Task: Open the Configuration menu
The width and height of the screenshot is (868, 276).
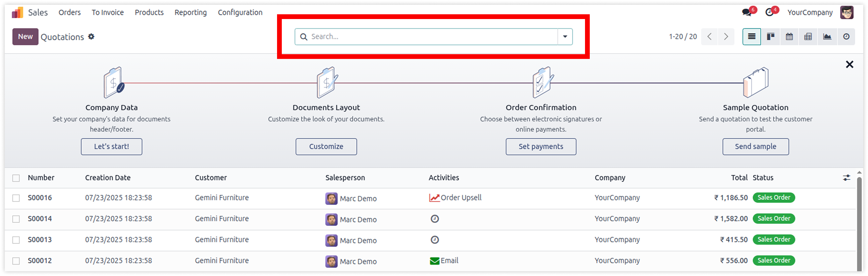Action: click(x=240, y=12)
